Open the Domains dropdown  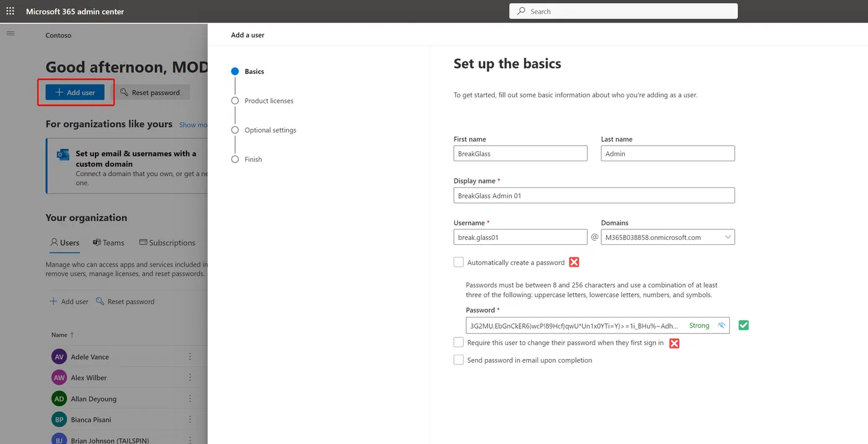pos(668,237)
